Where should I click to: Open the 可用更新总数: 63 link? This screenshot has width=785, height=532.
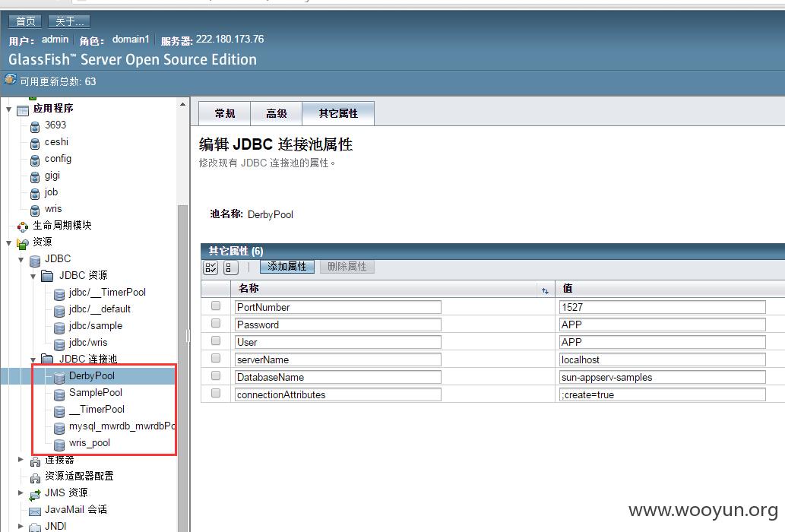tap(58, 81)
